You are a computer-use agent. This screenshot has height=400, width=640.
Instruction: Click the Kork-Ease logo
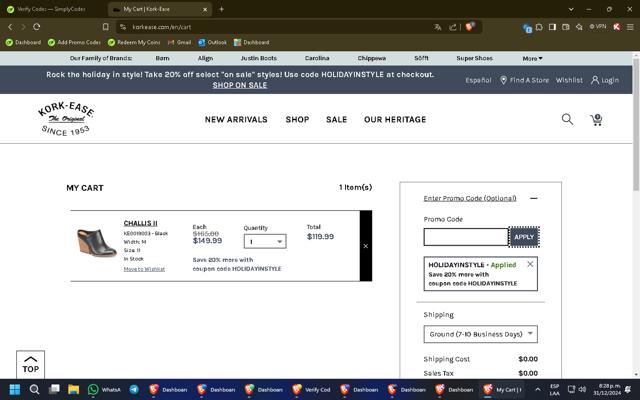pos(66,119)
